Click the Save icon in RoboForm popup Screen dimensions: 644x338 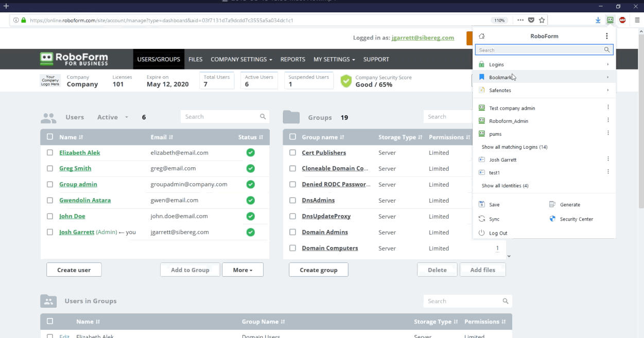482,205
